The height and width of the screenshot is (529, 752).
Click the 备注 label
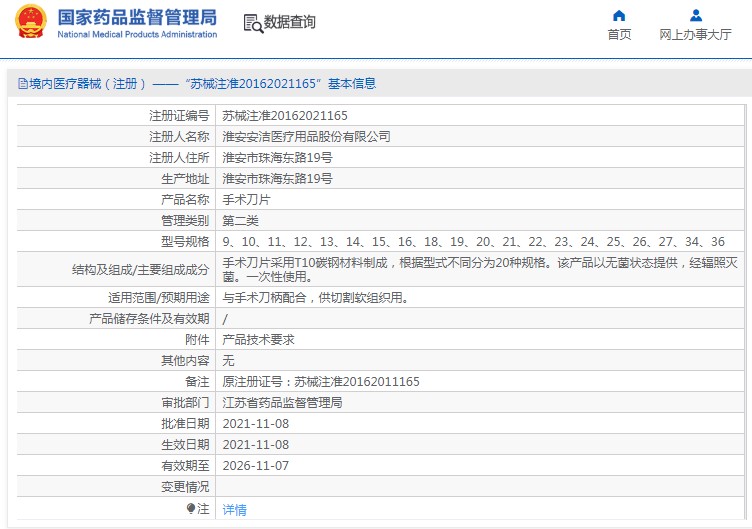click(x=197, y=382)
